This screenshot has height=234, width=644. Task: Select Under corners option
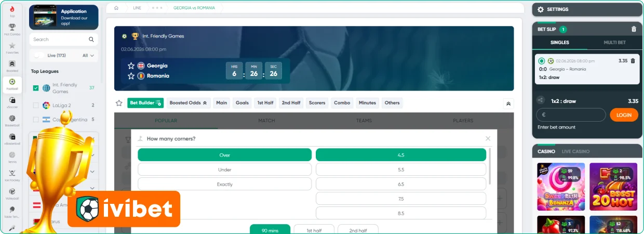pyautogui.click(x=224, y=170)
